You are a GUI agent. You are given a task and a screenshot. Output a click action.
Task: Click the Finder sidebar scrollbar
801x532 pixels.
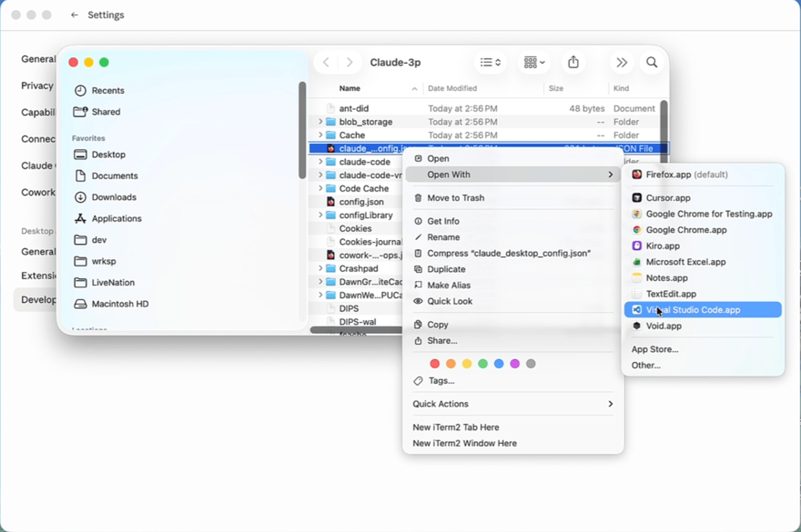(302, 130)
